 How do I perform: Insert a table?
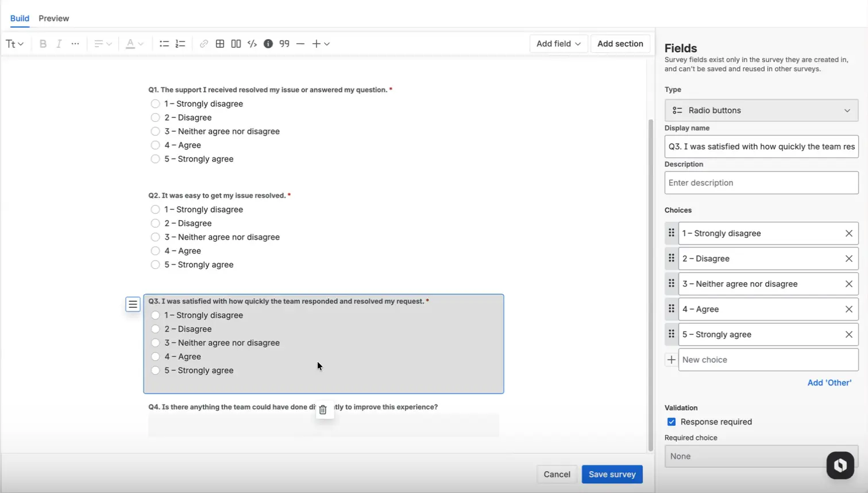coord(220,43)
